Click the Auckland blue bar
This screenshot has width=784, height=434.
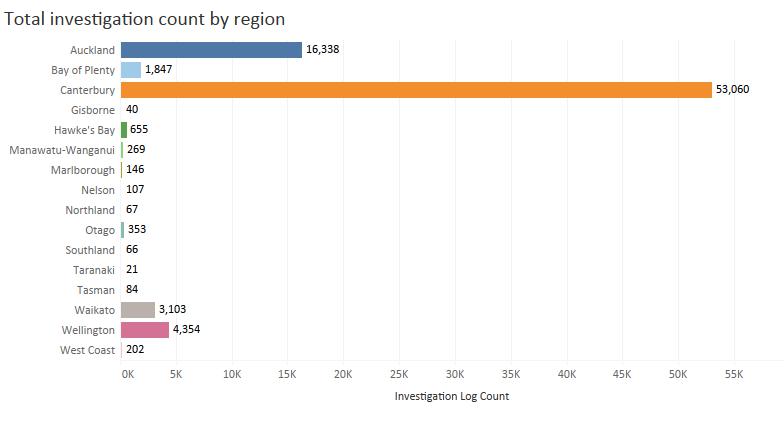pos(211,50)
